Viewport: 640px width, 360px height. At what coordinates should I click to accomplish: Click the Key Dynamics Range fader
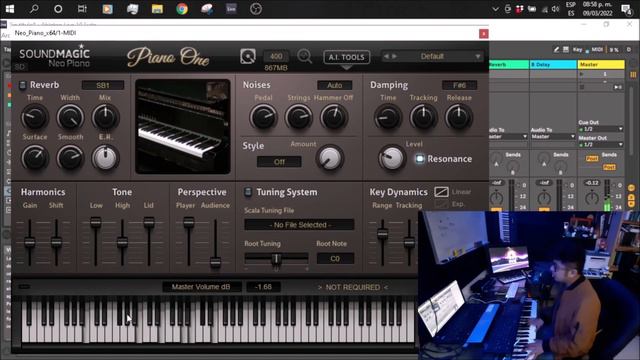tap(382, 234)
